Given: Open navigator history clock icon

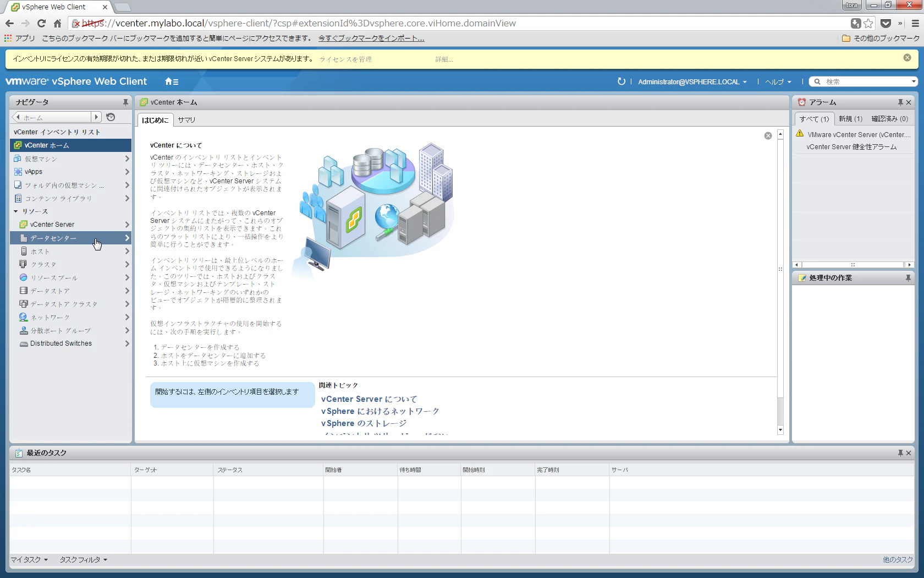Looking at the screenshot, I should tap(111, 117).
